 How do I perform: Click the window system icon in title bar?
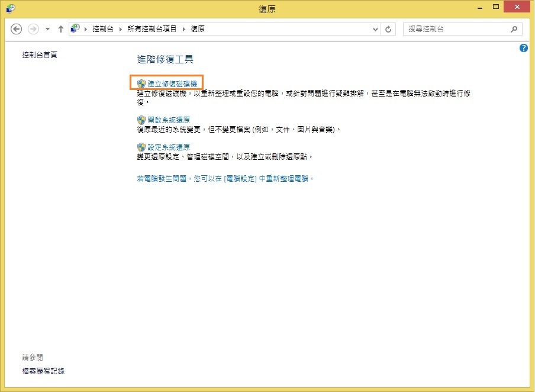11,8
